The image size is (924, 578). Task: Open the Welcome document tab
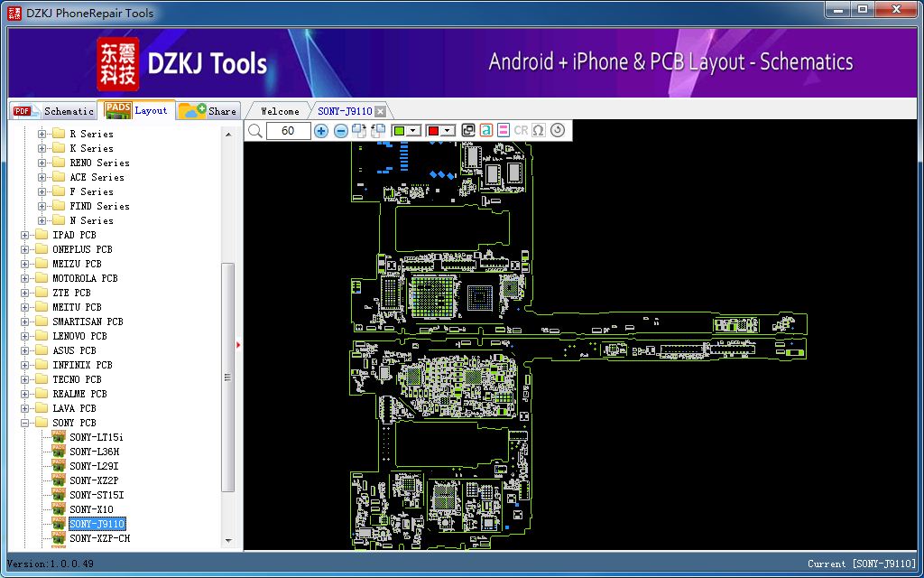pos(280,111)
